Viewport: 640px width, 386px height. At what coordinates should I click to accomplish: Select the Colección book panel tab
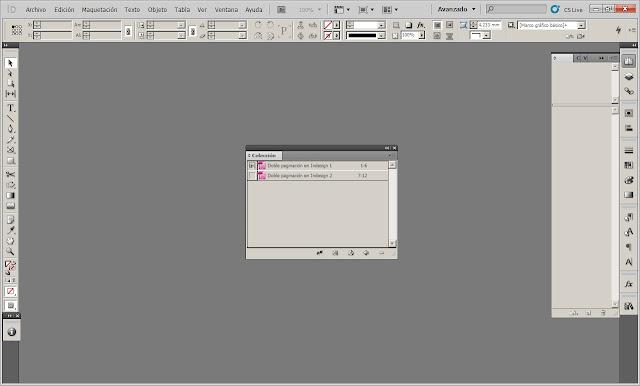264,155
